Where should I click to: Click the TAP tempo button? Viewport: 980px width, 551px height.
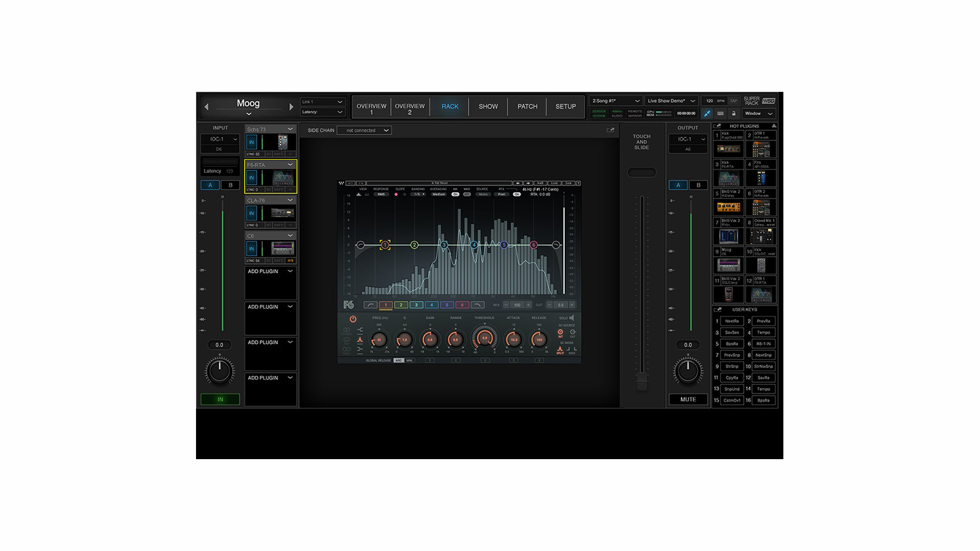[733, 101]
